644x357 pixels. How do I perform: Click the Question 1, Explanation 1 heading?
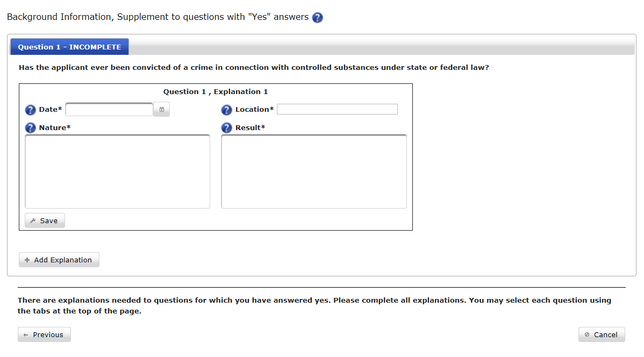(x=216, y=92)
